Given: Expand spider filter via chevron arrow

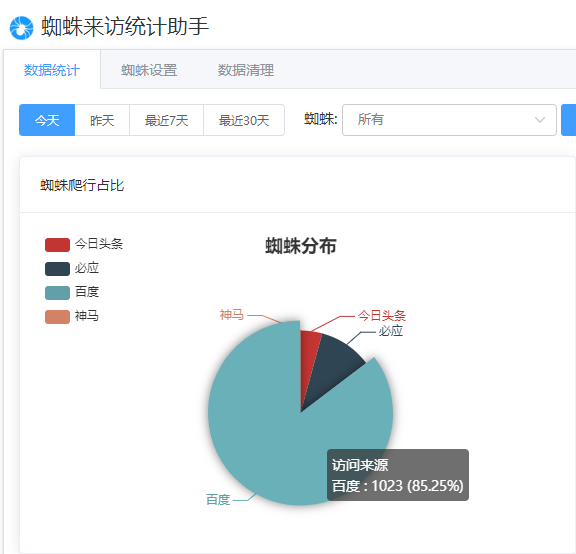Looking at the screenshot, I should [540, 120].
